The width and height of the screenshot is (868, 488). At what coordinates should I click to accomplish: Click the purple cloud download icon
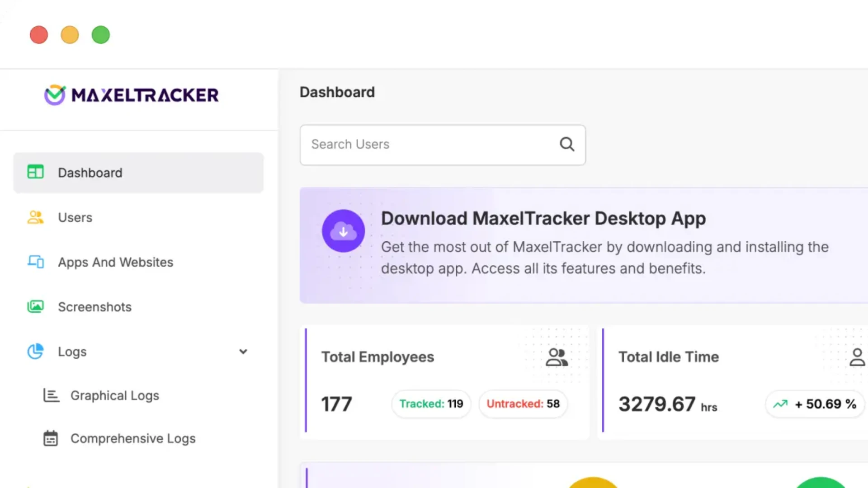click(x=343, y=231)
